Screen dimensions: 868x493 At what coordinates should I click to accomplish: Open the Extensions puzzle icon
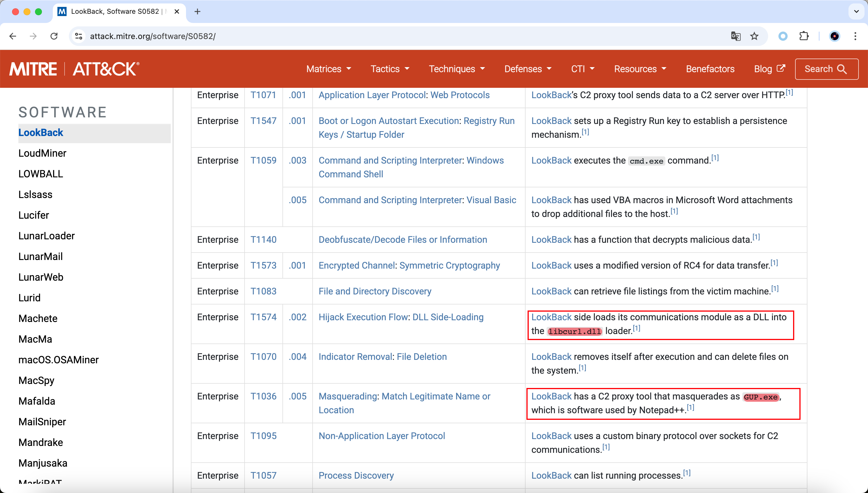(x=804, y=36)
